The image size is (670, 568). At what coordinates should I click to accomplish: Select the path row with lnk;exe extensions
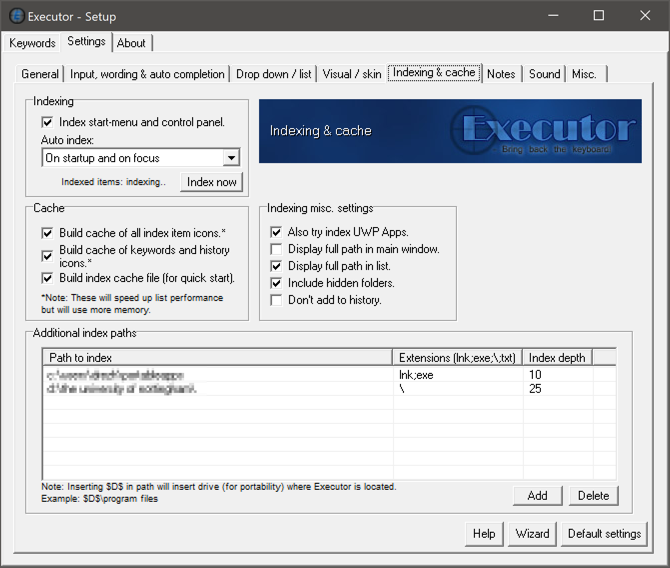pyautogui.click(x=329, y=375)
